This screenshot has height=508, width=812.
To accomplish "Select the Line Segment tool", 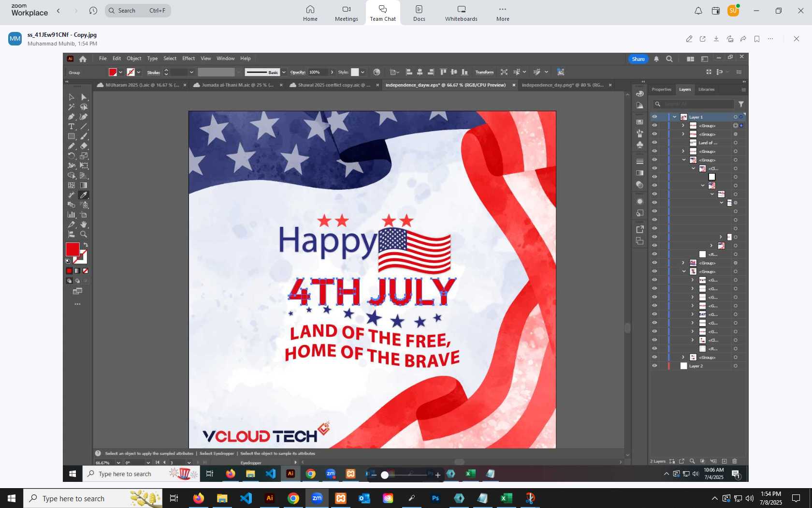I will coord(84,127).
